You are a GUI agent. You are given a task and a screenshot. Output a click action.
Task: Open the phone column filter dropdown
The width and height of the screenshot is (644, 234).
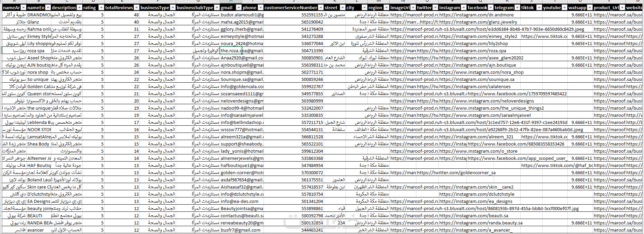260,8
